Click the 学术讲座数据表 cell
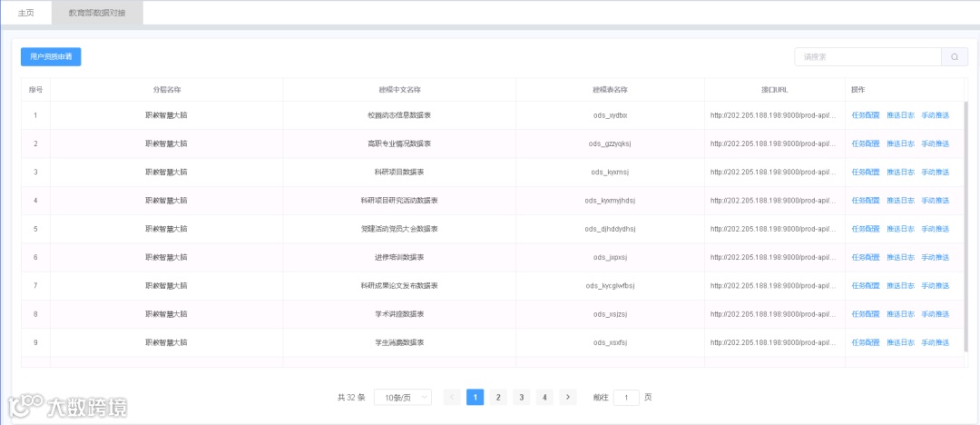Screen dimensions: 980x425 (399, 314)
